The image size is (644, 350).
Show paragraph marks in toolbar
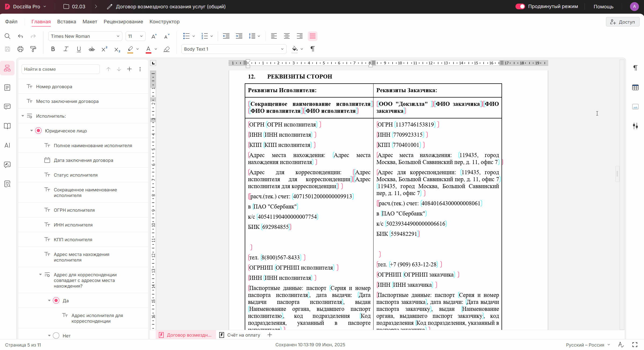point(313,49)
